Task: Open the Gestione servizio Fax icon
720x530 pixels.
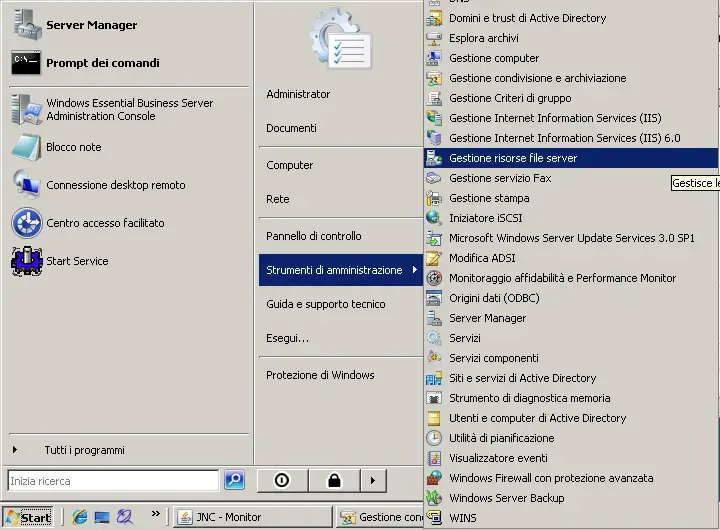Action: (434, 178)
